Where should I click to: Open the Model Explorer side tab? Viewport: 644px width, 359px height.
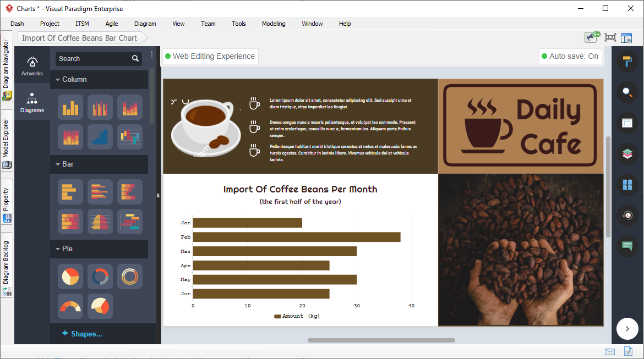(x=7, y=141)
